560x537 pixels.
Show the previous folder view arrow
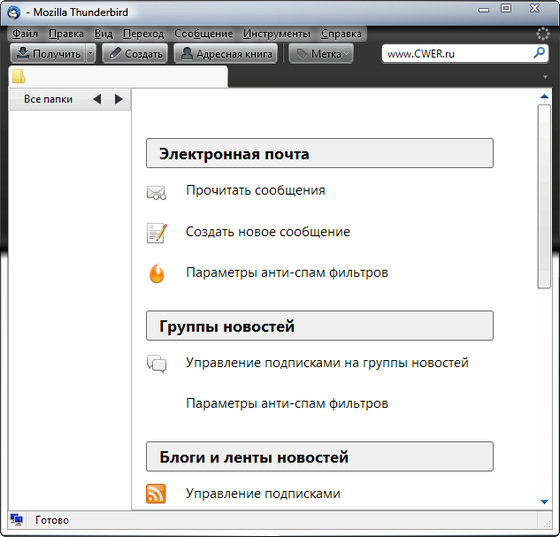click(97, 99)
